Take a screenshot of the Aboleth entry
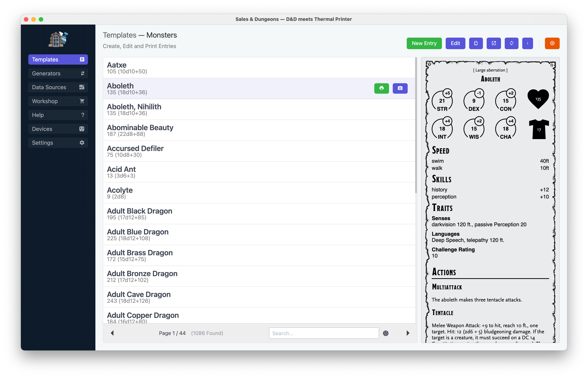The height and width of the screenshot is (378, 588). coord(400,88)
